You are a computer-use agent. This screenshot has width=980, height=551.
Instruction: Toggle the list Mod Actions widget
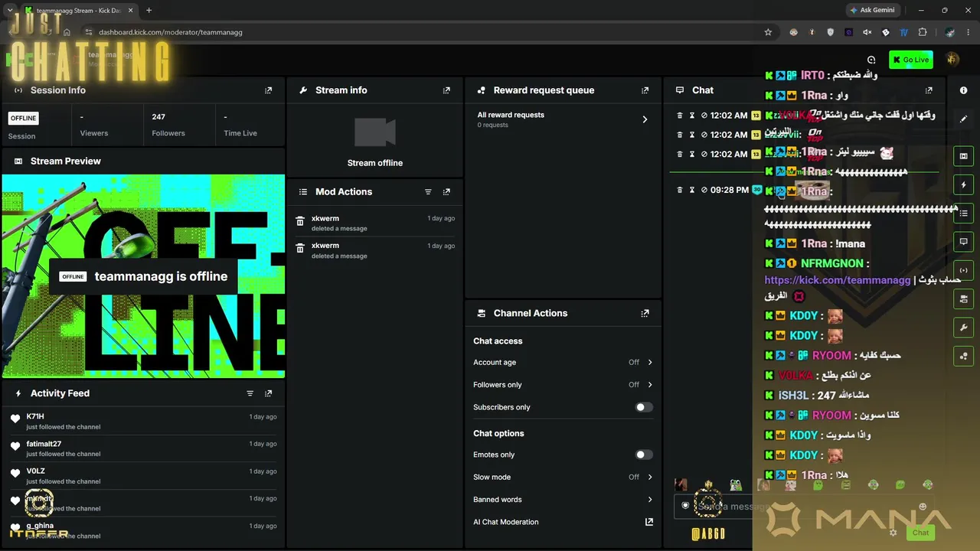click(963, 213)
